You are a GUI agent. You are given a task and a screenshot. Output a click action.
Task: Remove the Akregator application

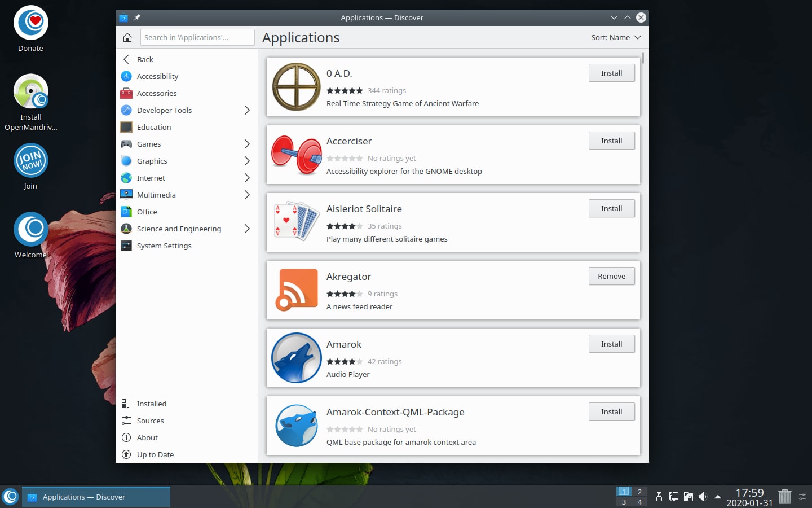coord(611,276)
